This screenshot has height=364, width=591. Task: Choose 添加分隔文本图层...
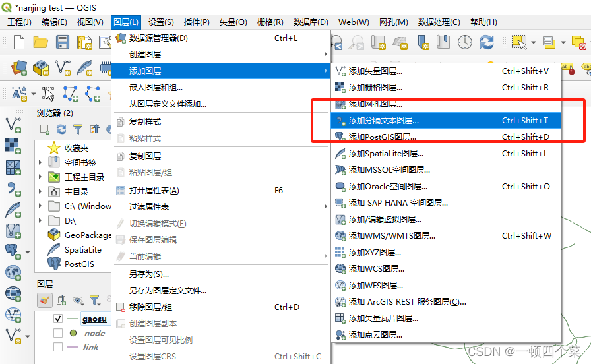click(x=446, y=120)
